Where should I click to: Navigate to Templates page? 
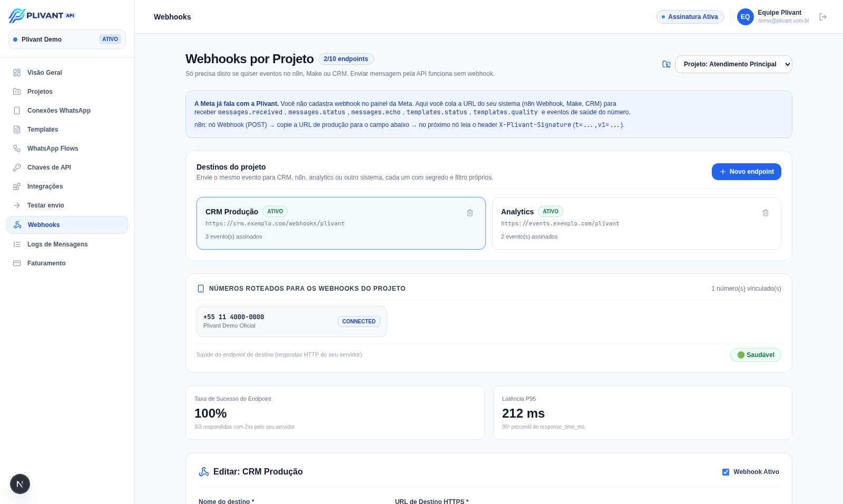point(67,130)
